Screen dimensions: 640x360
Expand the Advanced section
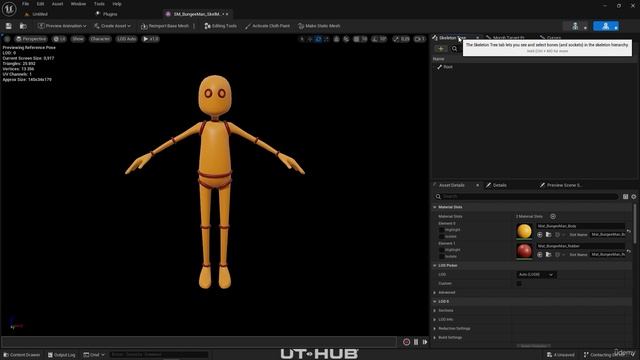coord(435,292)
